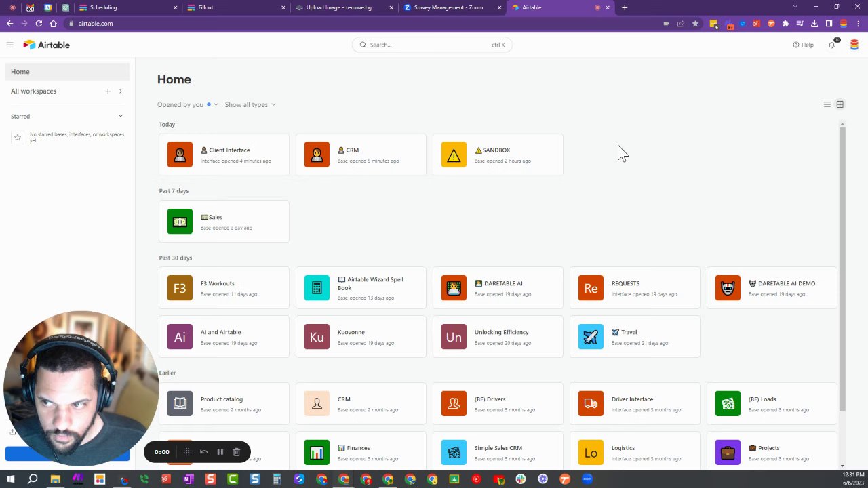Open the DARETABLE AI DEMO base icon
This screenshot has height=488, width=868.
coord(728,288)
